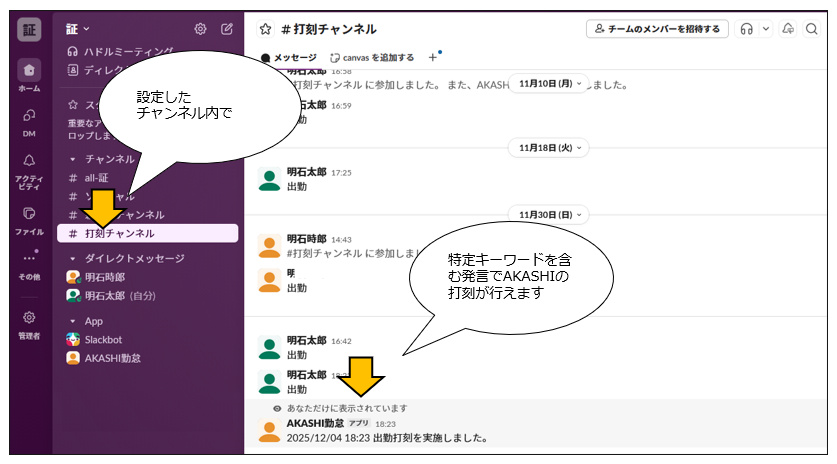
Task: Open the ハドルミーティング item
Action: tap(120, 51)
